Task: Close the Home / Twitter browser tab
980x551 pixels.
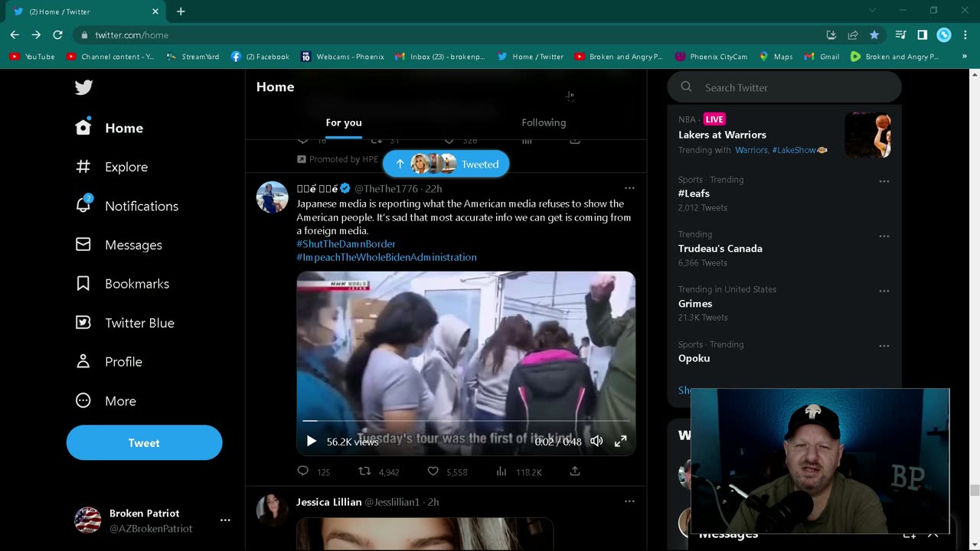Action: (x=155, y=11)
